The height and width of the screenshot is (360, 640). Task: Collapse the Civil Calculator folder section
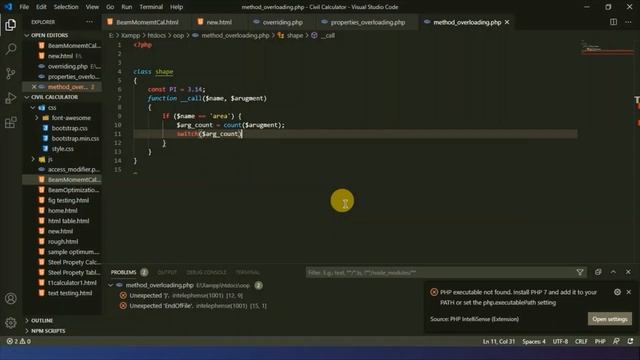point(27,97)
